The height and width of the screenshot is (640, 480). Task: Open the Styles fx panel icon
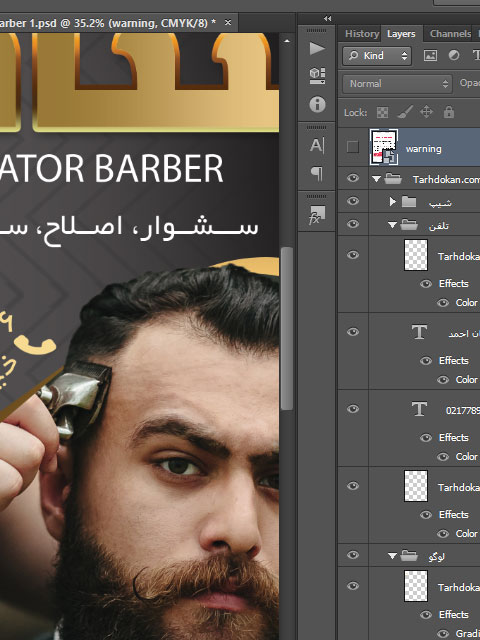(316, 215)
